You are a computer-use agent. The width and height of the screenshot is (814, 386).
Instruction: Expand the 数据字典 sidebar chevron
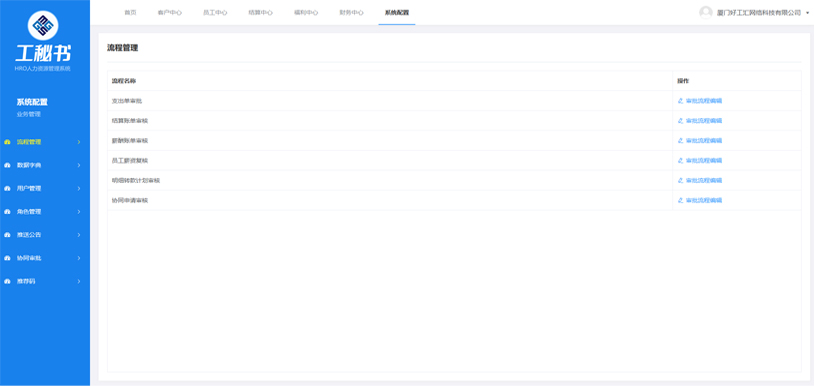79,166
